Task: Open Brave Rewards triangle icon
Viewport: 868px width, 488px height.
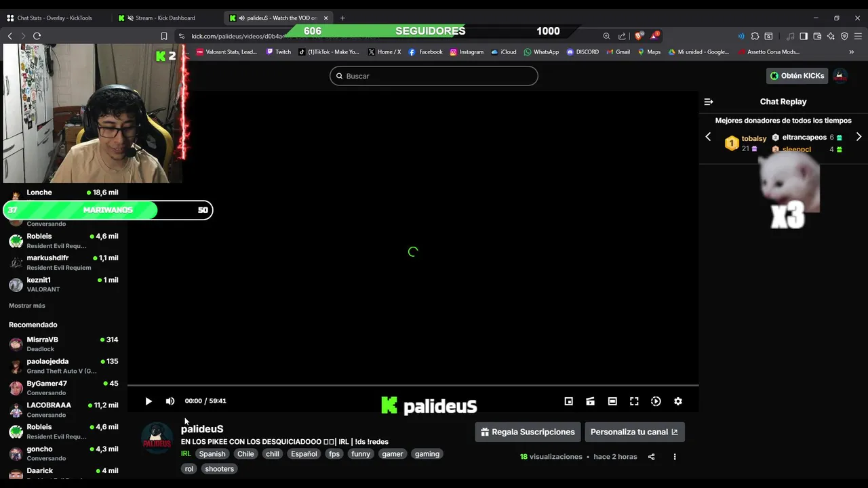Action: (655, 35)
